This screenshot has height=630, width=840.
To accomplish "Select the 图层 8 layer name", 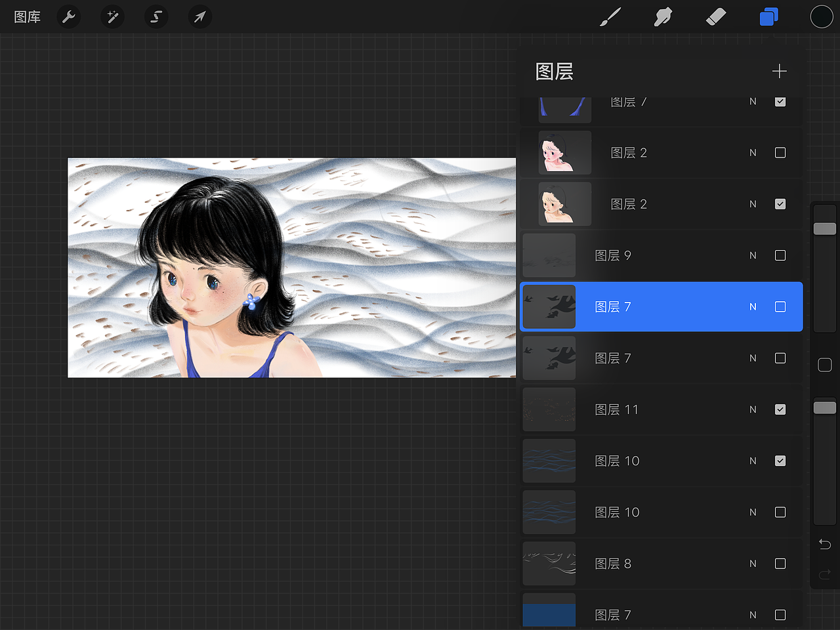I will pos(613,564).
